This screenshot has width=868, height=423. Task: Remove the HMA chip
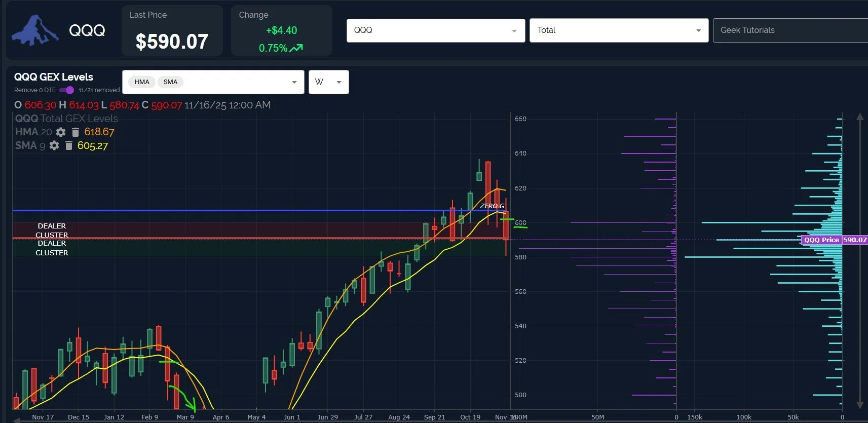[x=142, y=82]
